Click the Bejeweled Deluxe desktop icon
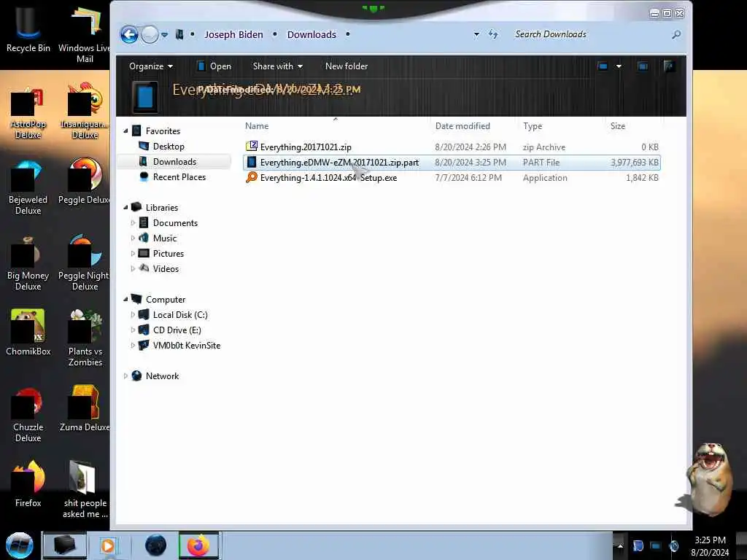The image size is (747, 560). (x=28, y=186)
